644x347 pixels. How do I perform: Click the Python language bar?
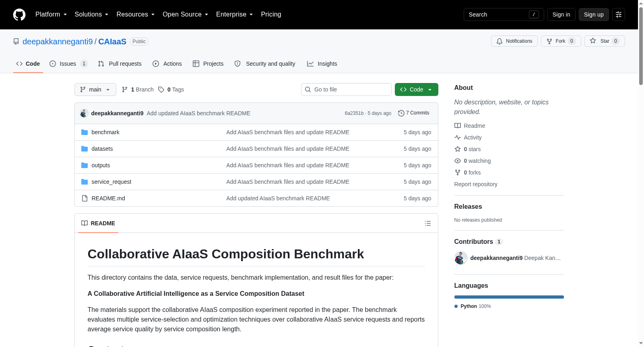(x=509, y=297)
